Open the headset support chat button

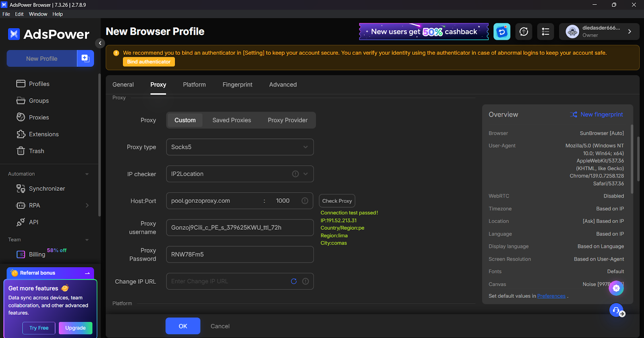click(616, 310)
